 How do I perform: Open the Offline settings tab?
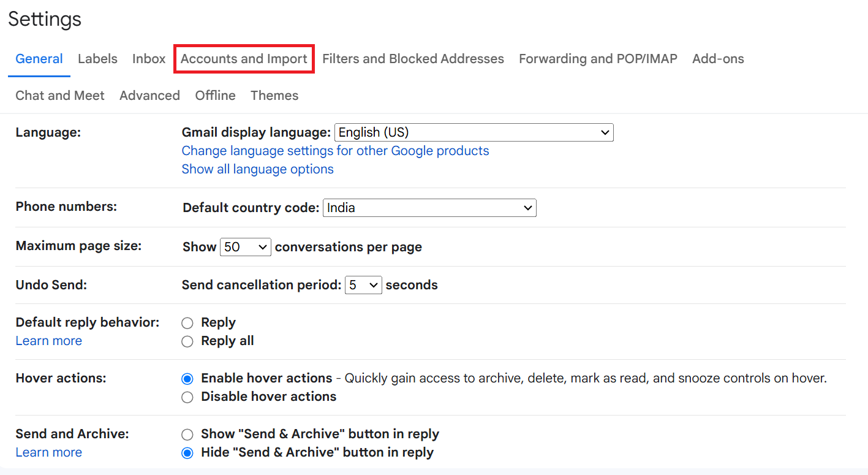pyautogui.click(x=215, y=96)
